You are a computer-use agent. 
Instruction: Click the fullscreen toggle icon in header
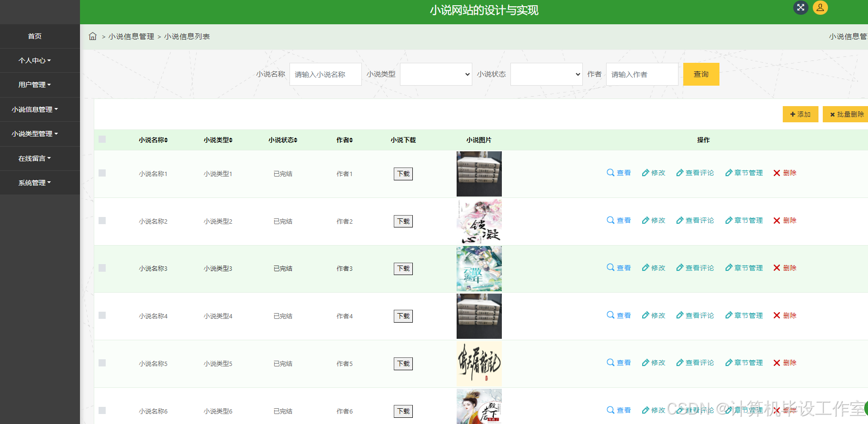[801, 8]
